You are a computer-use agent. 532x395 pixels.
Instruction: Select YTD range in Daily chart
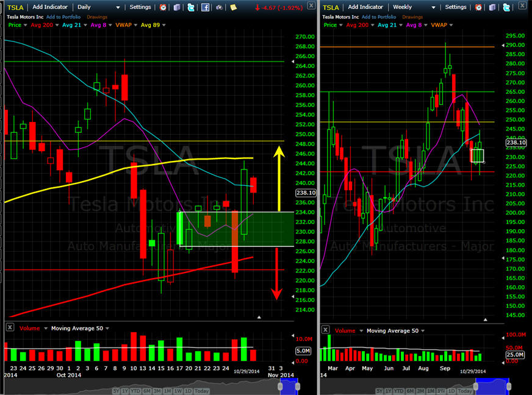(x=135, y=391)
